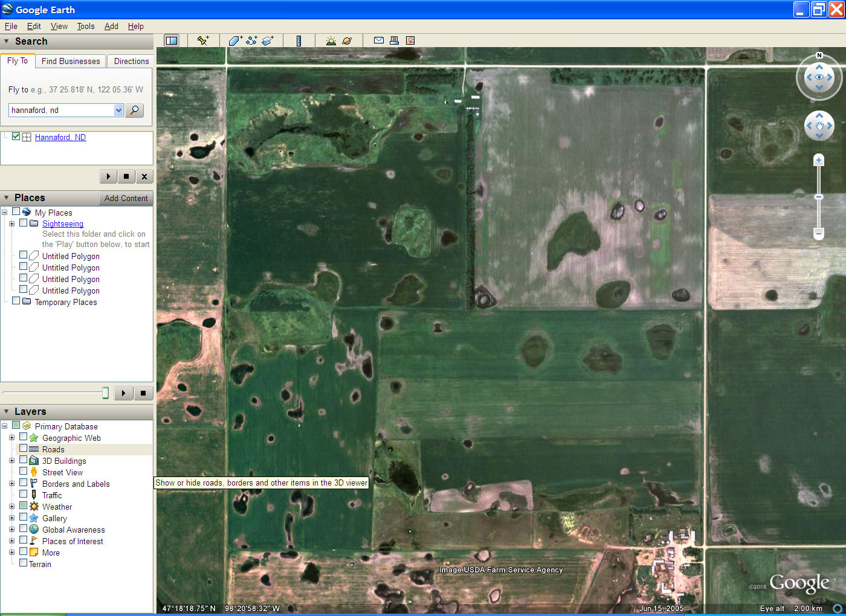846x616 pixels.
Task: Enable the Roads layer checkbox
Action: [23, 449]
